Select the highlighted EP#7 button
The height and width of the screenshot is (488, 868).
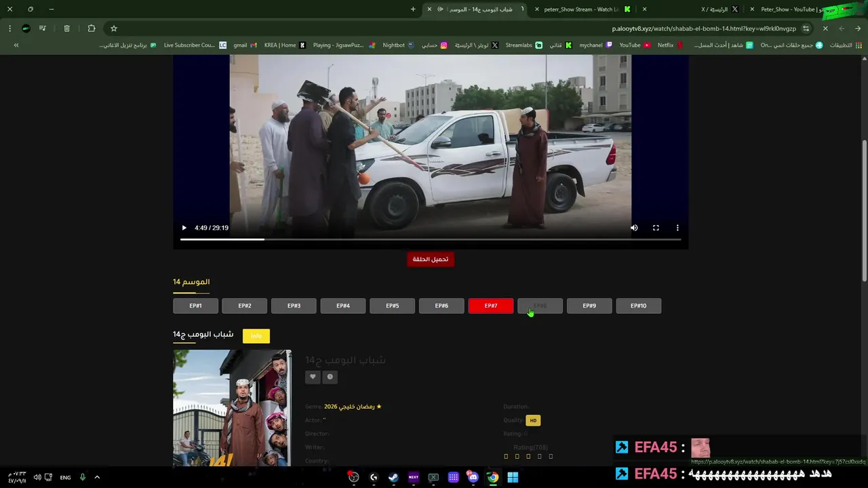tap(491, 306)
